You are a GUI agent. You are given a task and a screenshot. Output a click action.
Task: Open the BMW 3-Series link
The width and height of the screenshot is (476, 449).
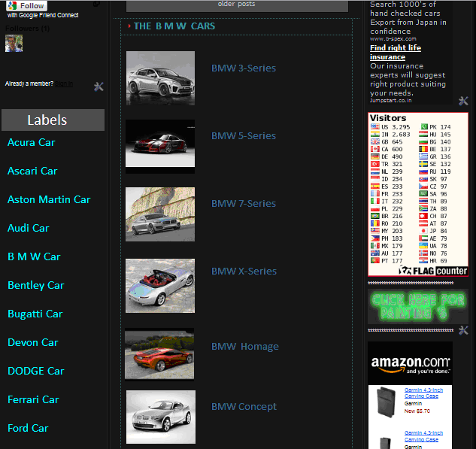tap(244, 68)
